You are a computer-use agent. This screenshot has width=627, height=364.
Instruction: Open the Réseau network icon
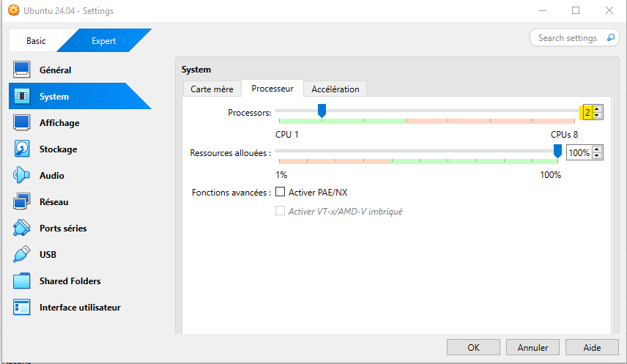[22, 202]
